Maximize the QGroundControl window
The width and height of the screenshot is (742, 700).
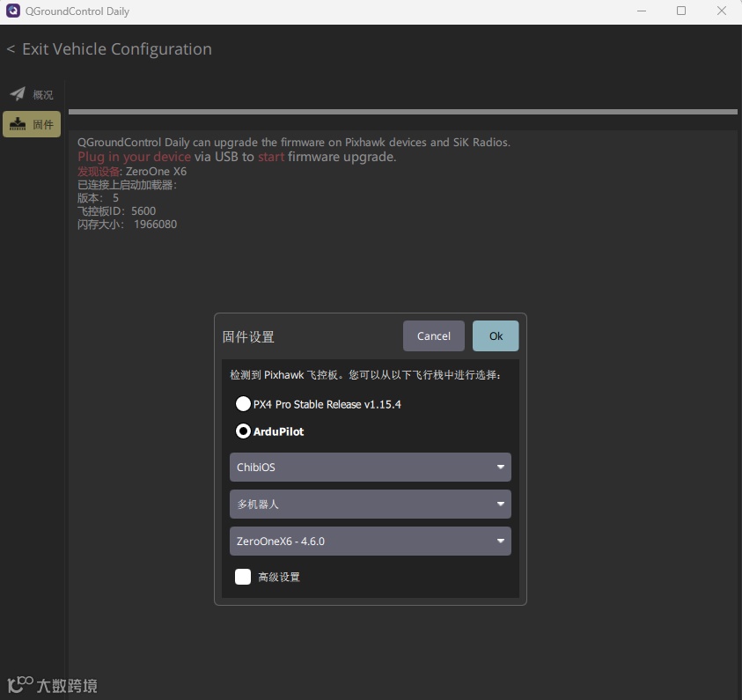[681, 11]
